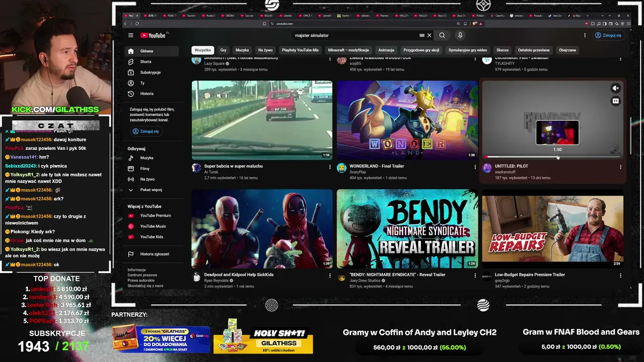This screenshot has width=644, height=362.
Task: Select the Muzyka filter chip
Action: pyautogui.click(x=243, y=50)
